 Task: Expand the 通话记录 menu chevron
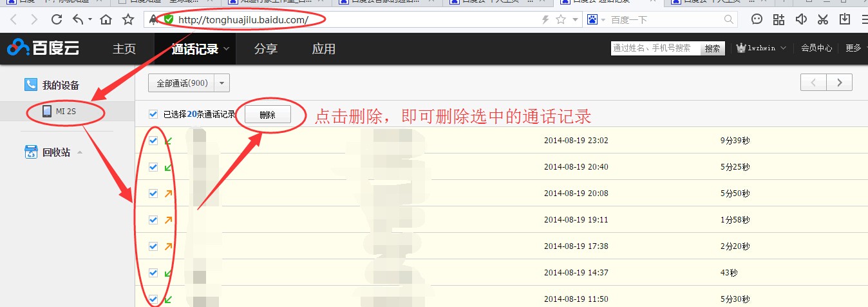[x=226, y=49]
